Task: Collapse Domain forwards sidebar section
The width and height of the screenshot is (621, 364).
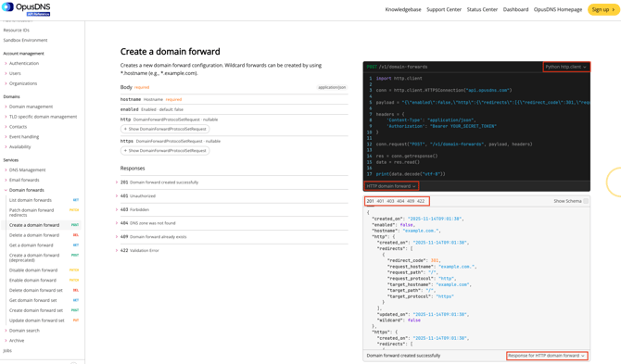Action: pyautogui.click(x=27, y=190)
